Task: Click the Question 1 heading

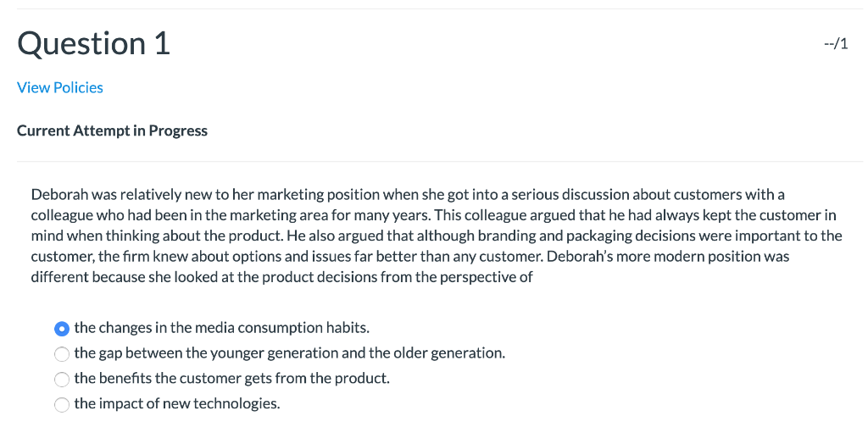Action: click(x=93, y=43)
